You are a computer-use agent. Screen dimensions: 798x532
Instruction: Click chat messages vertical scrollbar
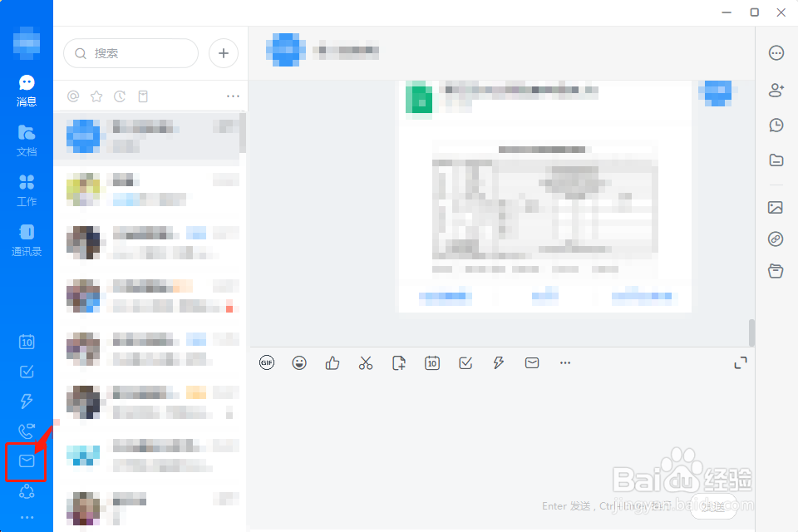click(x=751, y=333)
